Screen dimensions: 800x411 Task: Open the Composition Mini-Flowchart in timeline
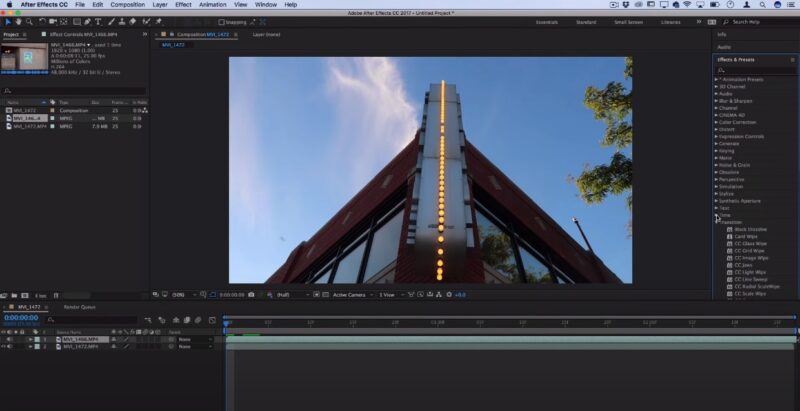click(x=148, y=320)
